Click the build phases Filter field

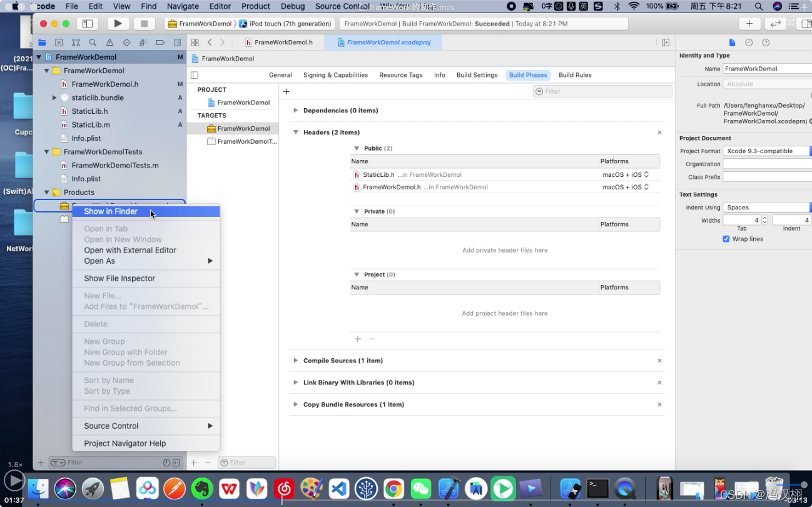602,91
